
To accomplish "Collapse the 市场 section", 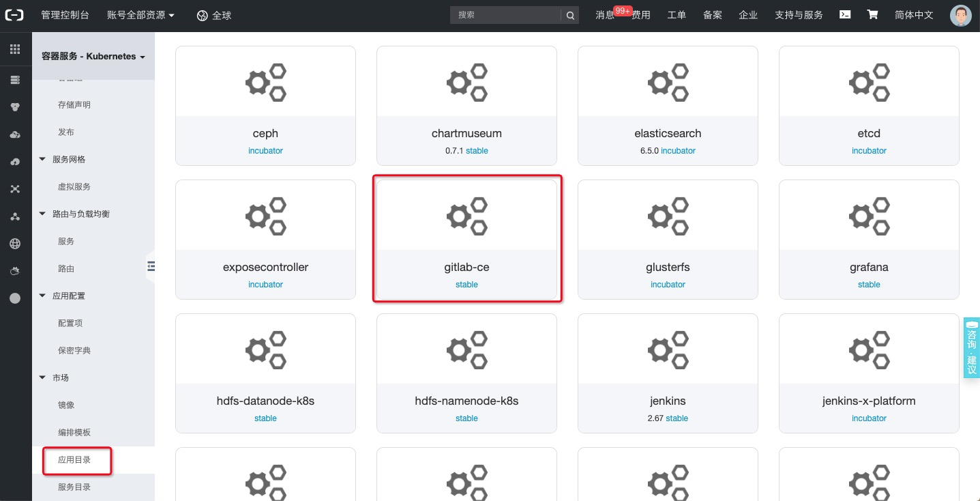I will (43, 377).
